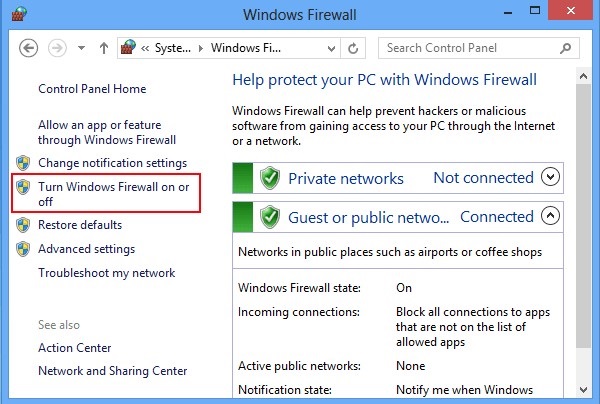Expand the Private networks section
600x404 pixels.
pyautogui.click(x=549, y=178)
